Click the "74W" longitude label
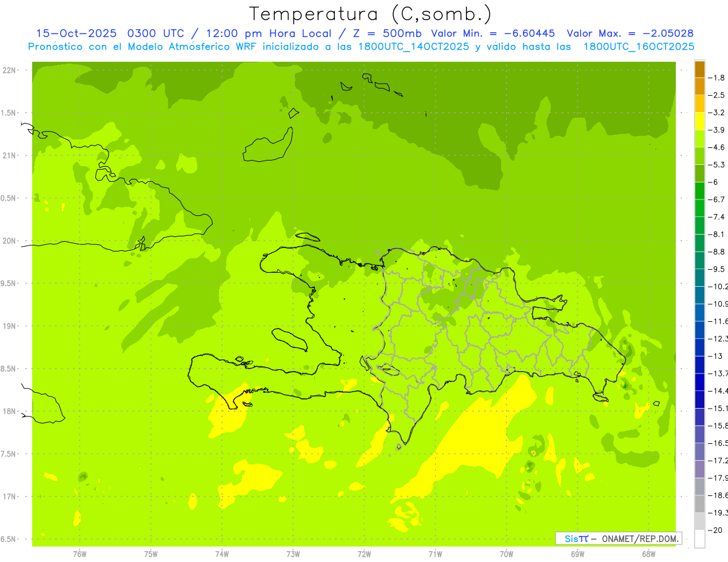 pyautogui.click(x=222, y=554)
